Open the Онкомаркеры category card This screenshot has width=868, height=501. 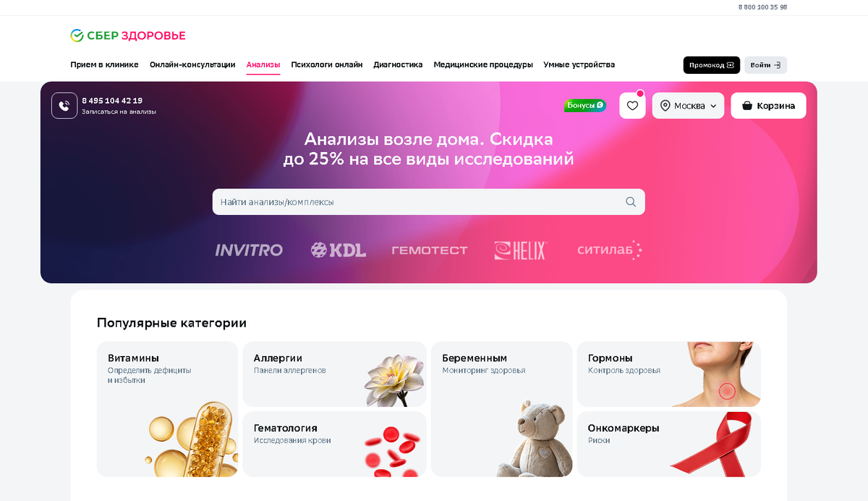(x=668, y=445)
